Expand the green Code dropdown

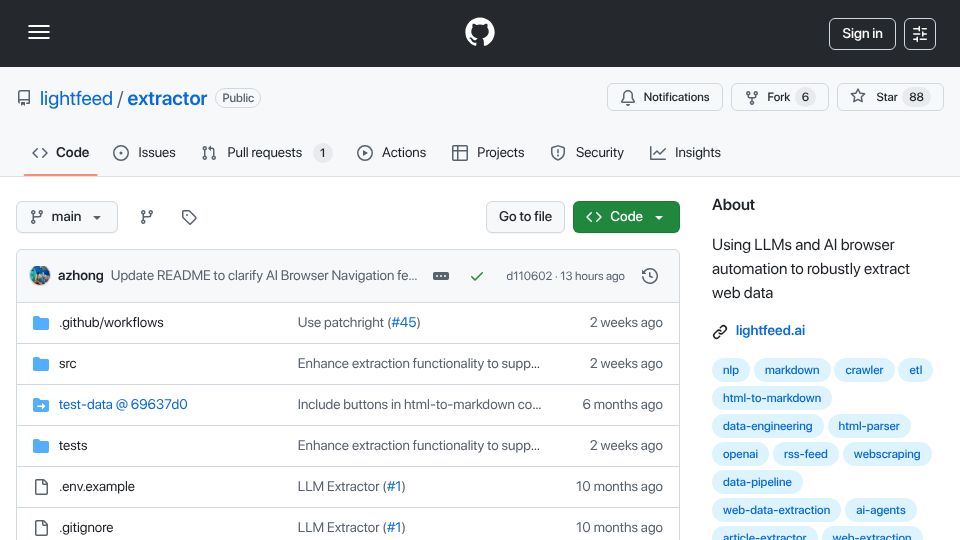[x=626, y=217]
